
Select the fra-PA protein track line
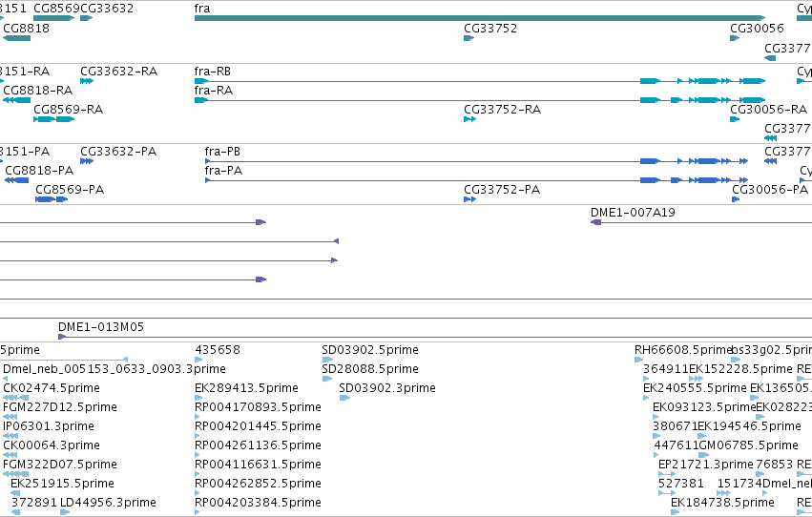(476, 180)
